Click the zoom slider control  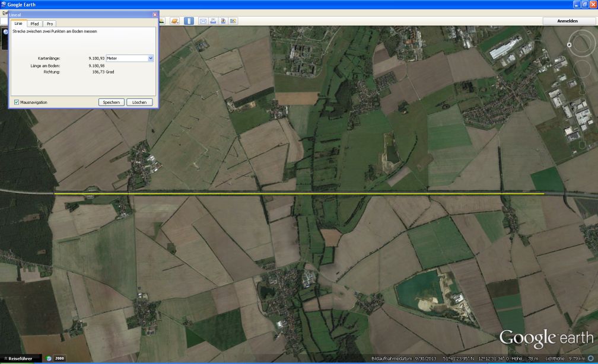tap(583, 116)
